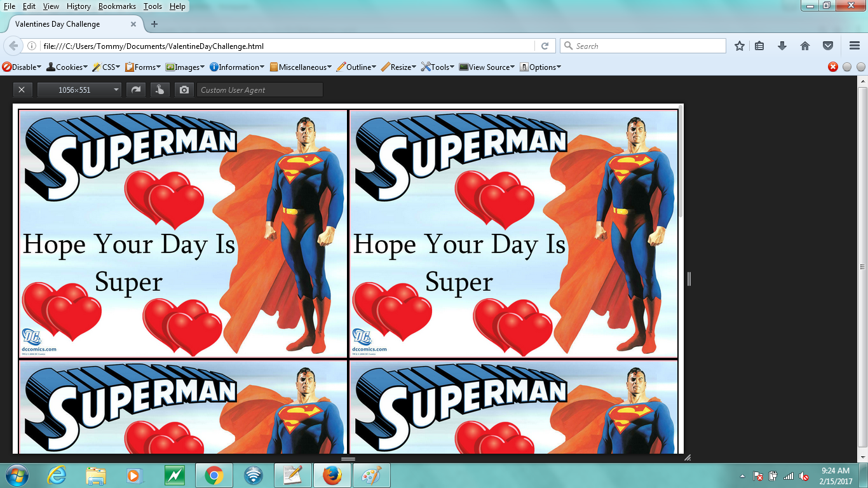Image resolution: width=868 pixels, height=488 pixels.
Task: Open the View menu
Action: coord(51,6)
